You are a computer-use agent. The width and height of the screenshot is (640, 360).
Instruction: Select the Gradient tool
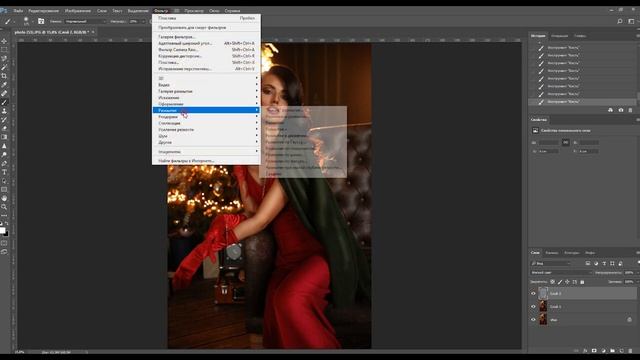(x=4, y=137)
